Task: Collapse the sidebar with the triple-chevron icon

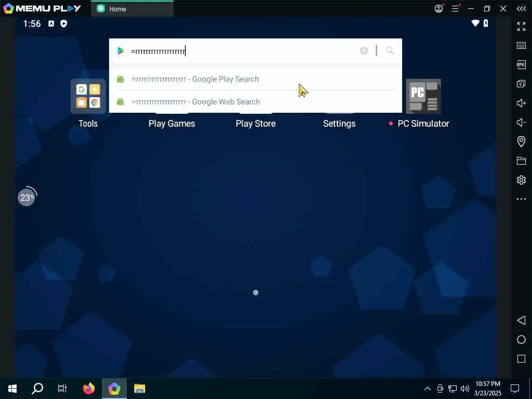Action: tap(521, 9)
